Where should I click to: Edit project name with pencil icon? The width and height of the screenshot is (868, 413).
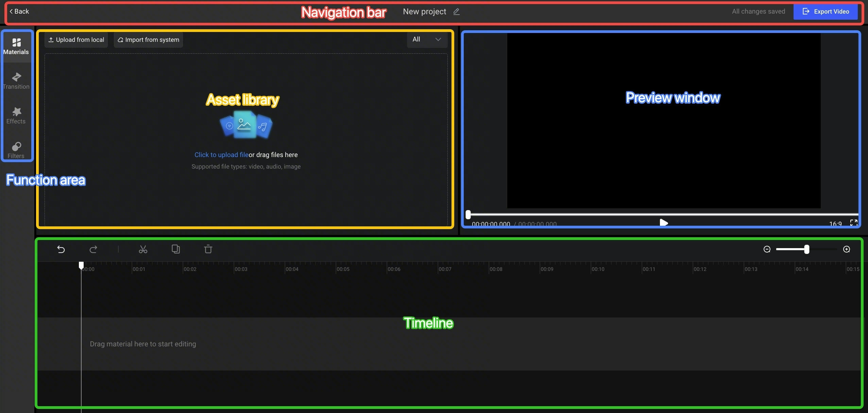click(456, 12)
